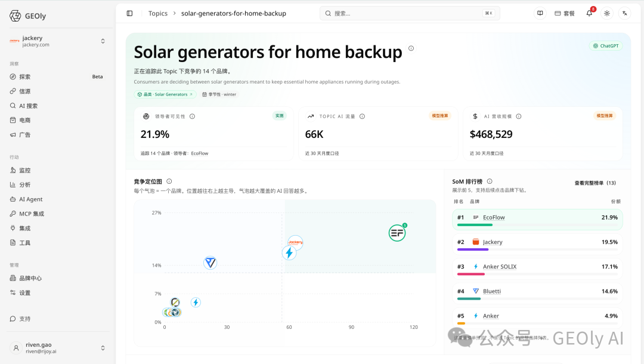Select the #3 Anker SOLIX ranking row
This screenshot has width=644, height=364.
(x=538, y=269)
